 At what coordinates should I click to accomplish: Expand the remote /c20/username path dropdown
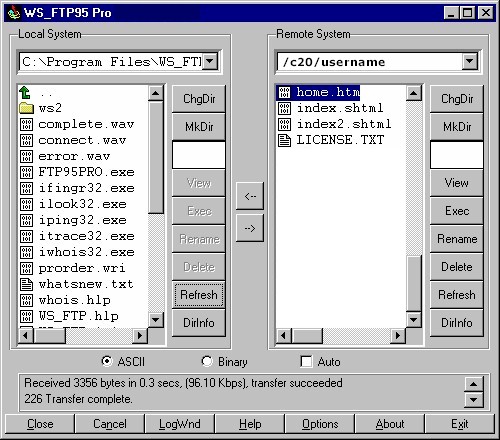(x=470, y=61)
